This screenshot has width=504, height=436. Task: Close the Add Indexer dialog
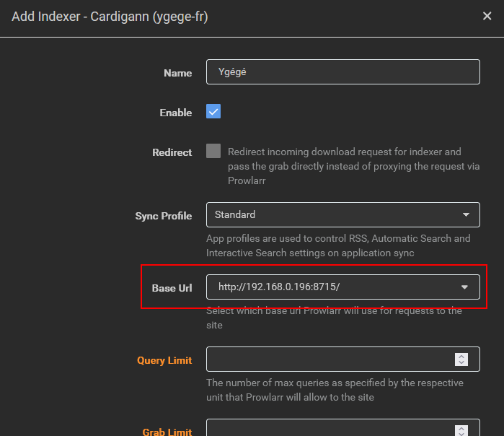(487, 16)
